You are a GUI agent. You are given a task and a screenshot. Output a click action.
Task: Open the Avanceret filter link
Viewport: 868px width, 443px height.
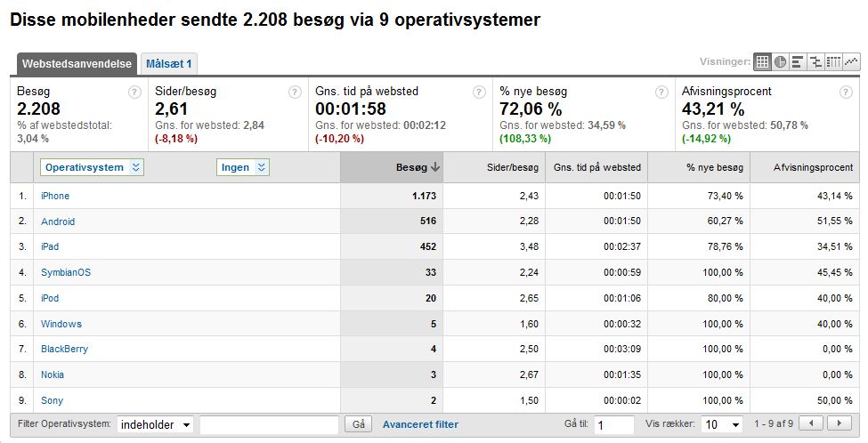click(x=420, y=425)
